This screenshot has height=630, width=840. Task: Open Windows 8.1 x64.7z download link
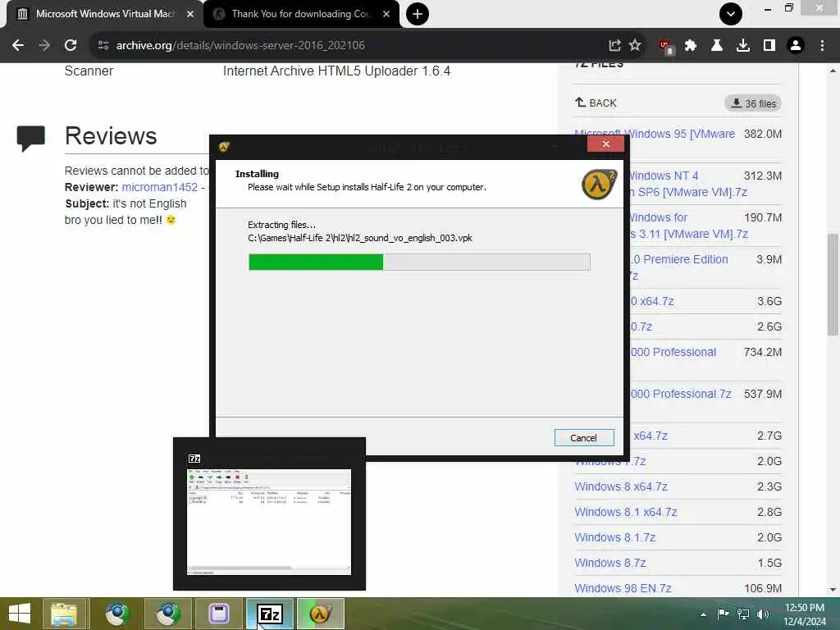pos(626,512)
